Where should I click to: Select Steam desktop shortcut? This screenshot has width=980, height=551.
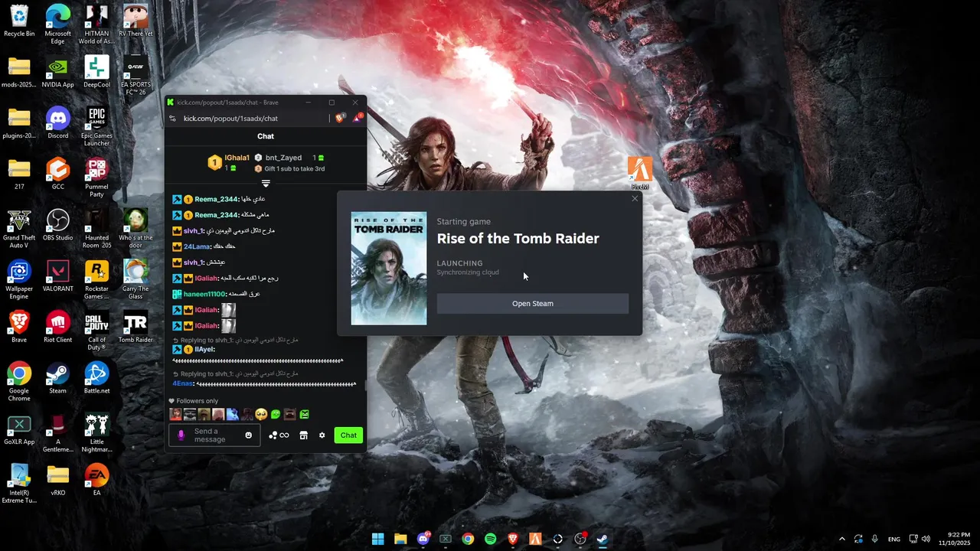tap(57, 378)
